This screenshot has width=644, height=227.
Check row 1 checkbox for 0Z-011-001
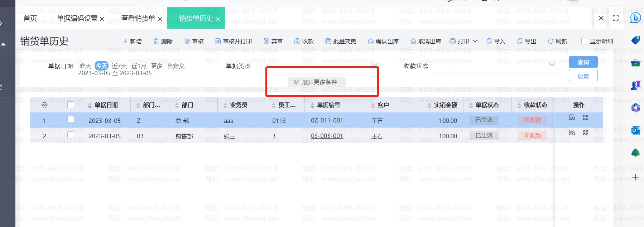coord(71,120)
